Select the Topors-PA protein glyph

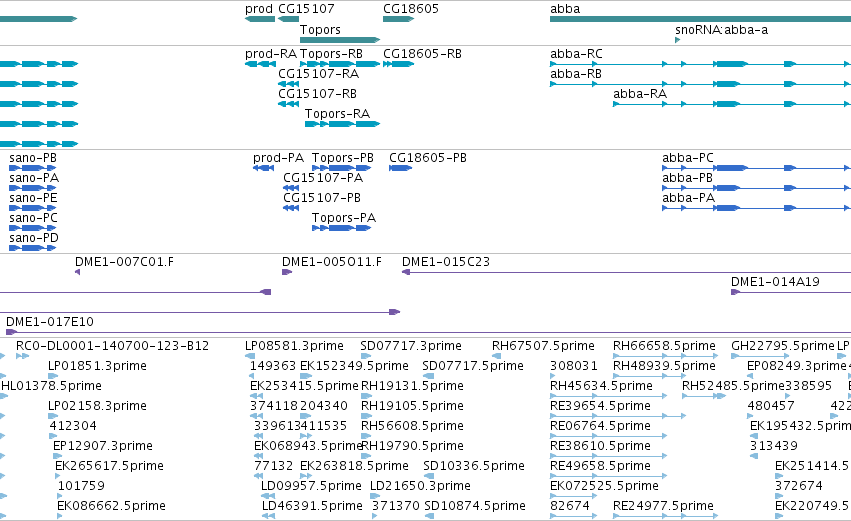(341, 228)
